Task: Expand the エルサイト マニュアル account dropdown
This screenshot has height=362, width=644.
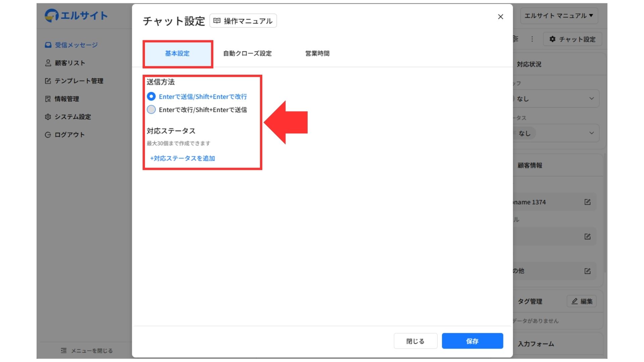Action: tap(559, 16)
